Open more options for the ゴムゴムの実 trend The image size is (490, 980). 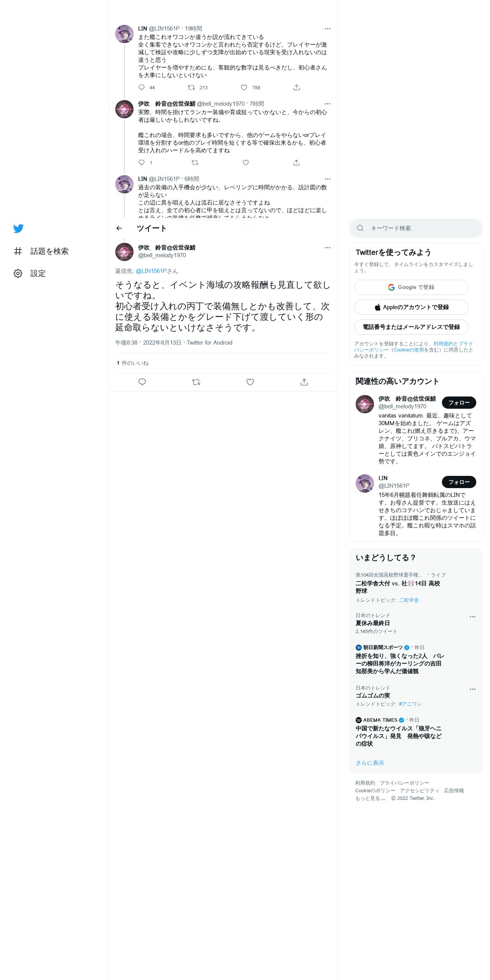[472, 689]
